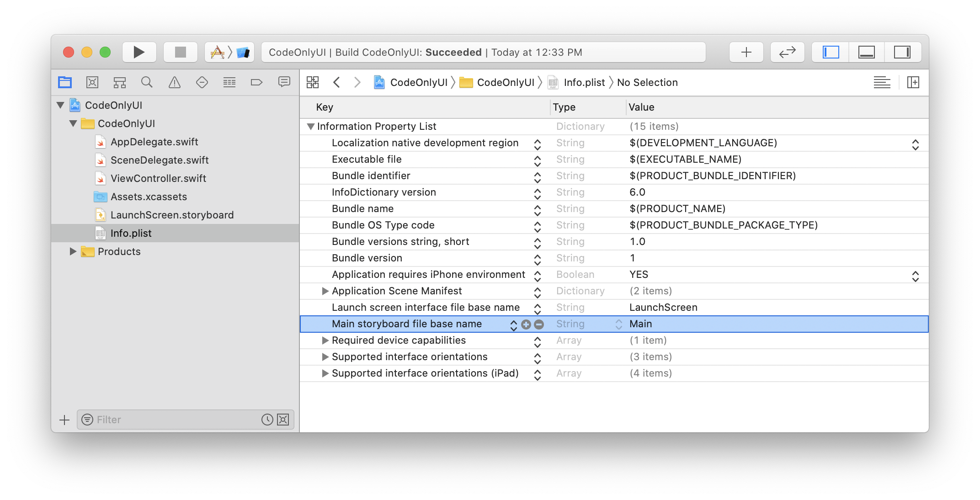Select ViewController.swift in file navigator
Image resolution: width=980 pixels, height=500 pixels.
pos(158,178)
